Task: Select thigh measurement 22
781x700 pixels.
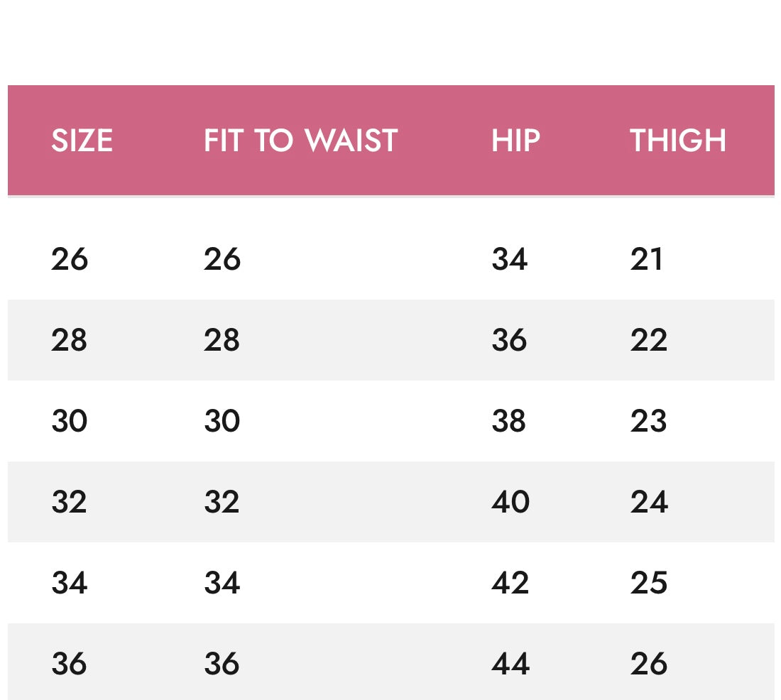Action: point(649,340)
